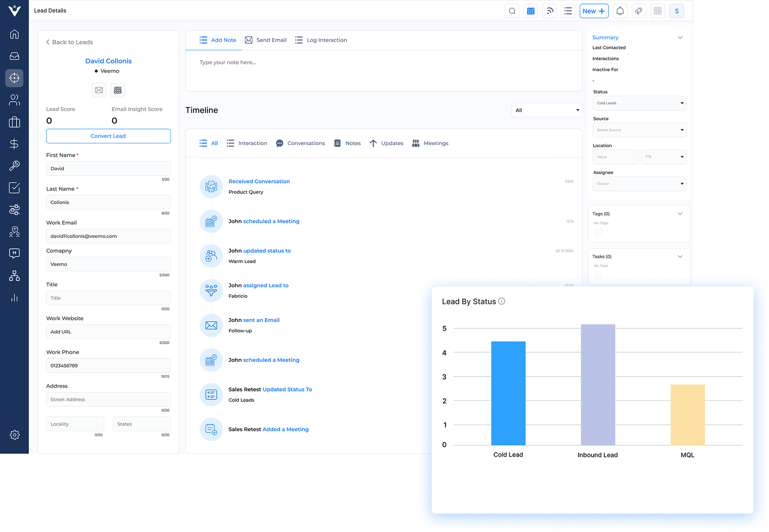
Task: Select the Log Interaction tab
Action: point(321,40)
